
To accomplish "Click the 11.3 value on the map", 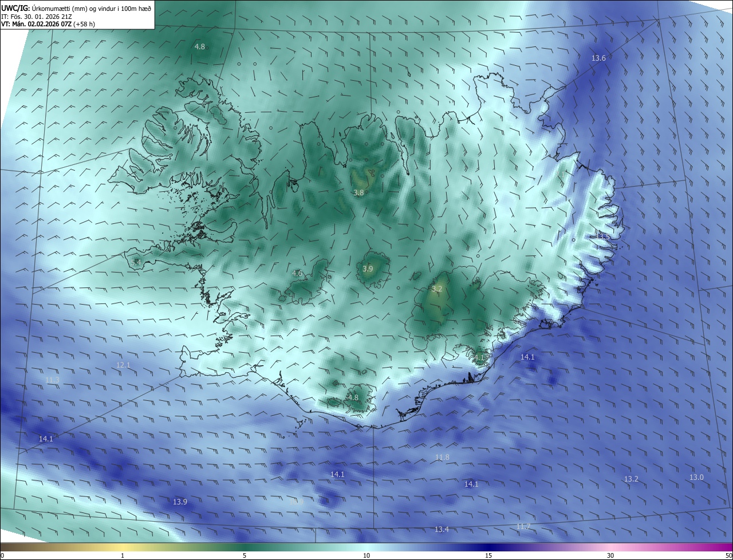I will point(52,380).
